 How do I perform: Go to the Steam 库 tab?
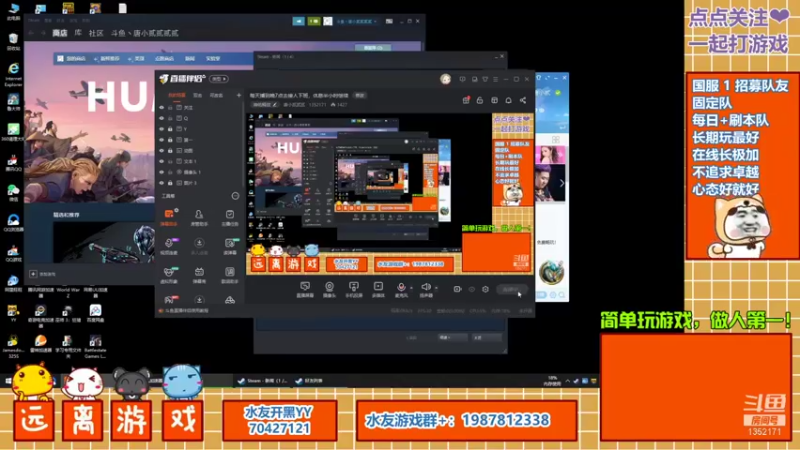click(x=78, y=33)
